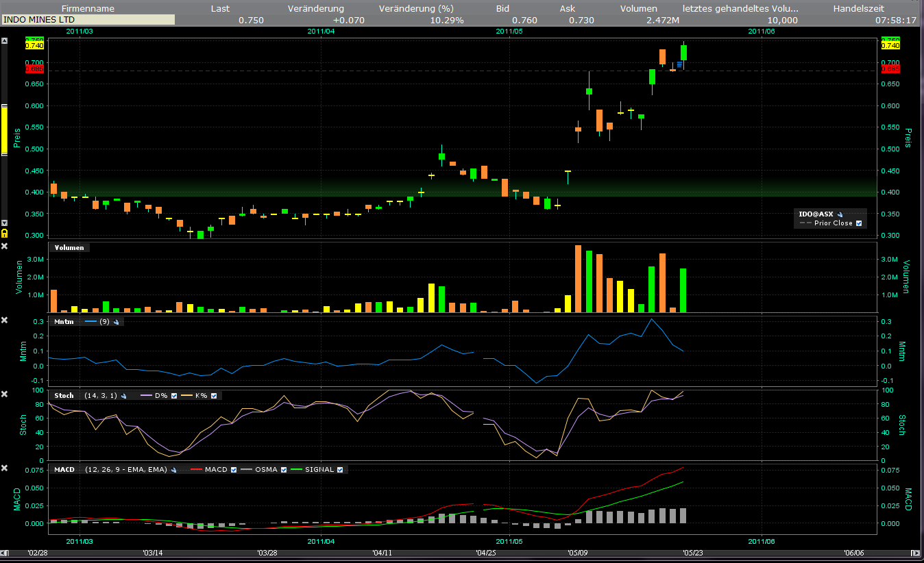Click the Stoch panel title label
Screen dimensions: 924x563
click(x=64, y=396)
